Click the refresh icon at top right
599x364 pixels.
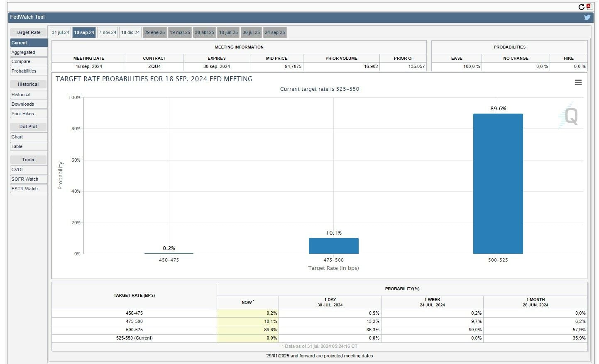click(x=581, y=7)
